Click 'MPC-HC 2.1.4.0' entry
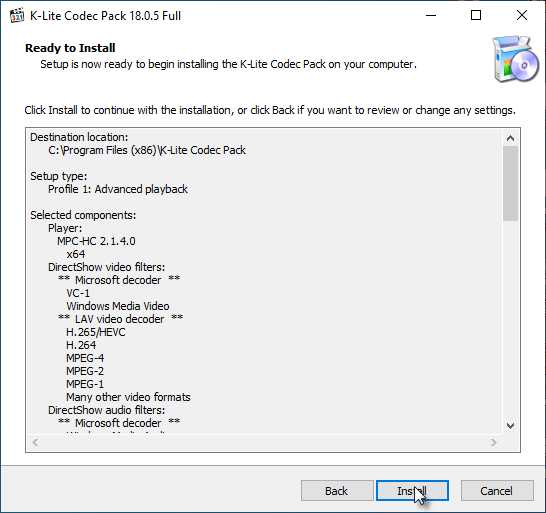The image size is (546, 513). (x=96, y=241)
